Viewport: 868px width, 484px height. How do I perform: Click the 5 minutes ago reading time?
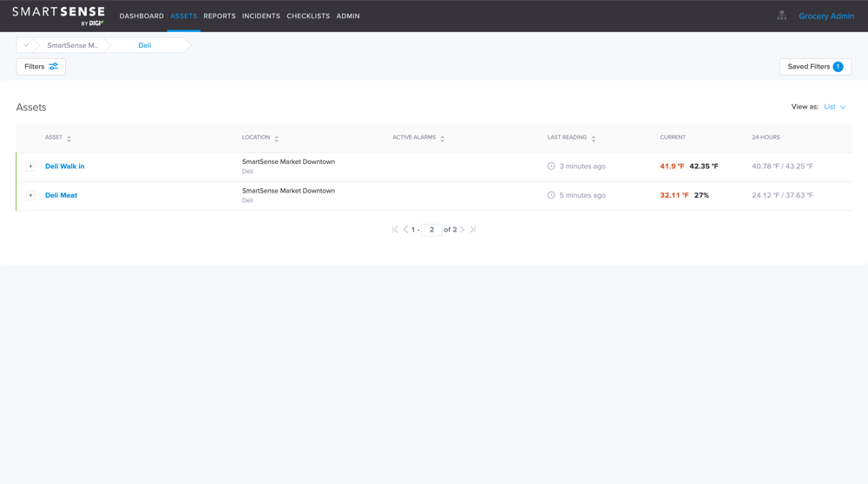tap(582, 195)
